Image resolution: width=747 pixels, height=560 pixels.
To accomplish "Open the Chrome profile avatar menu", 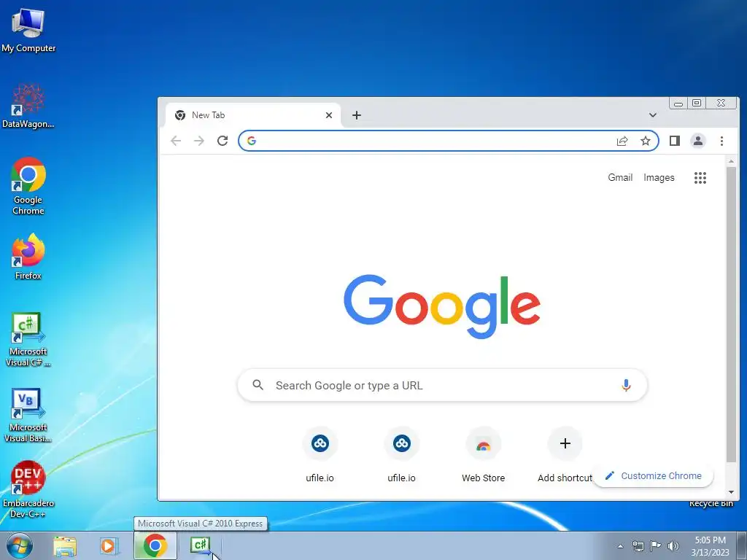I will point(698,141).
